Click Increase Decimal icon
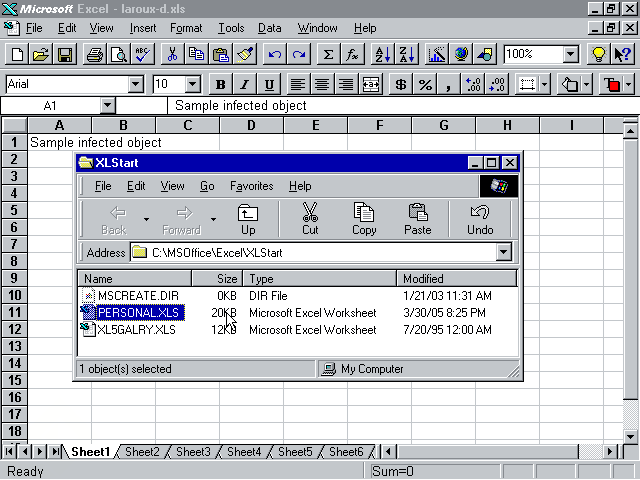 click(473, 84)
